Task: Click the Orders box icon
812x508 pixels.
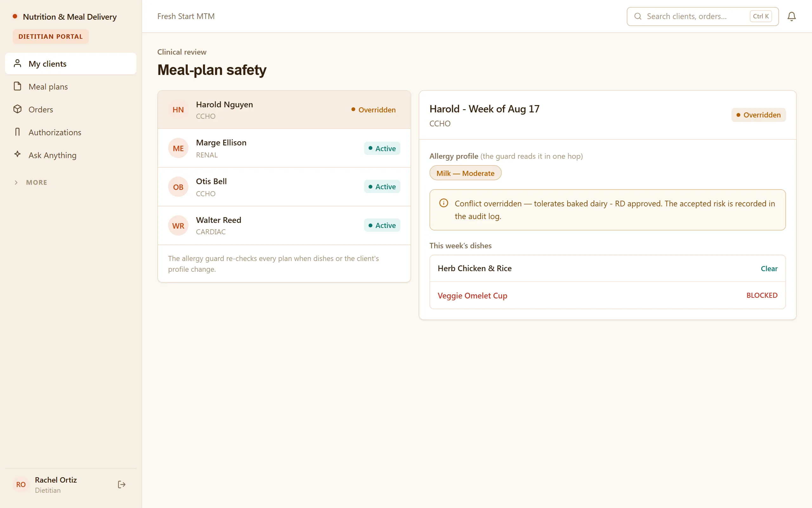Action: tap(17, 109)
